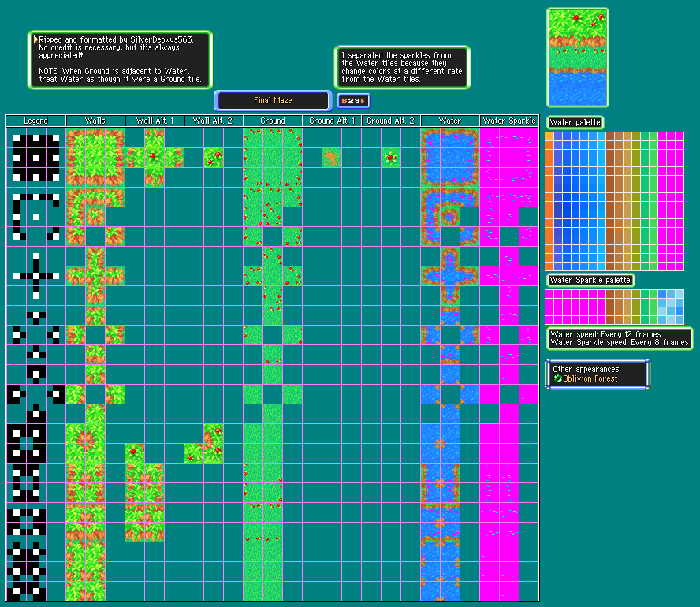Pick the center berry tile of the cross-shaped Wall Alt. 1 cluster
Image resolution: width=700 pixels, height=607 pixels.
155,158
